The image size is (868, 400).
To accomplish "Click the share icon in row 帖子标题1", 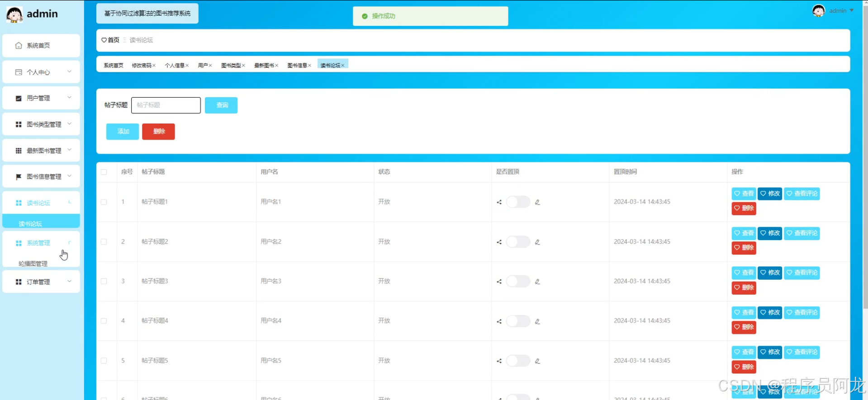I will point(499,202).
